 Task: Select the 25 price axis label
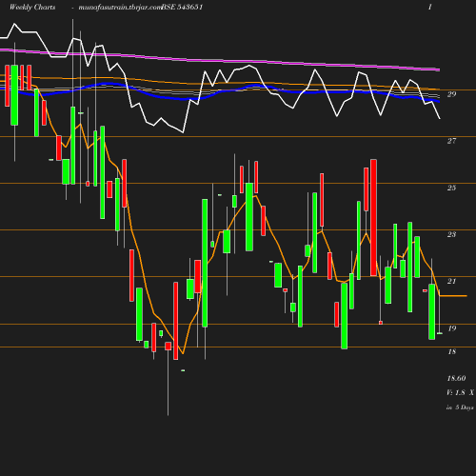[x=451, y=188]
